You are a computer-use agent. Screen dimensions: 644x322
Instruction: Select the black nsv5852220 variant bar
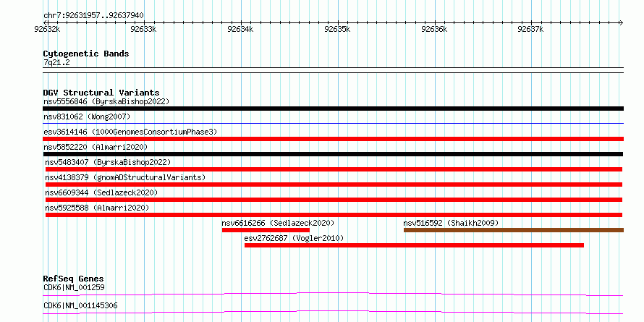pyautogui.click(x=333, y=154)
